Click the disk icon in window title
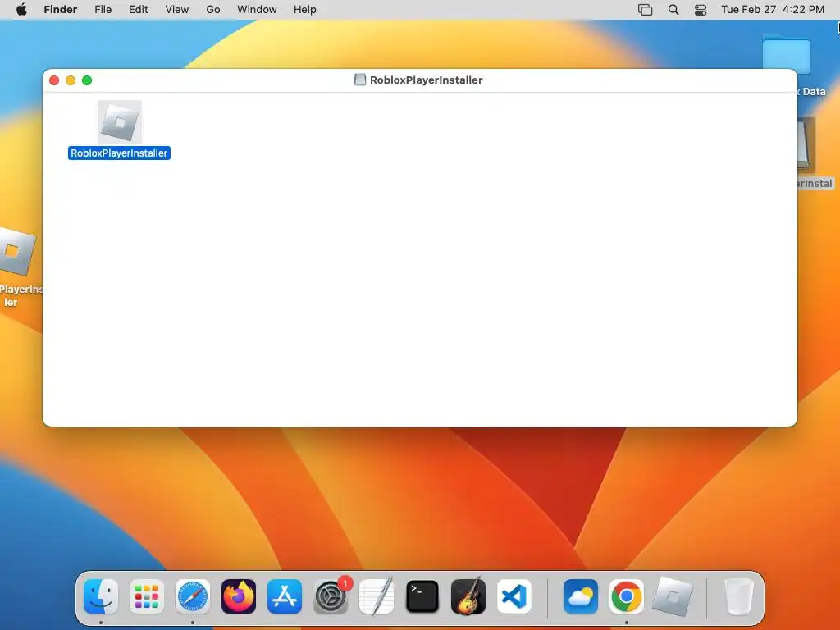Viewport: 840px width, 630px height. pyautogui.click(x=360, y=80)
